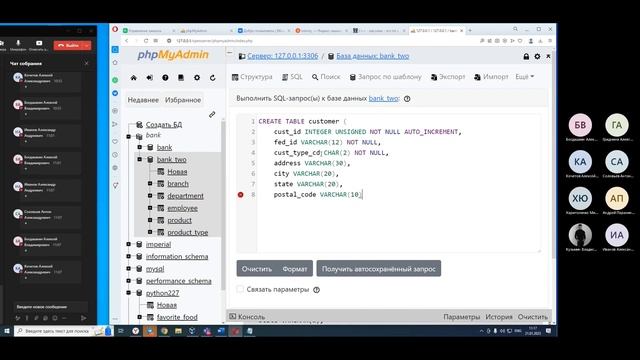Open the python227 database
Image resolution: width=640 pixels, height=360 pixels.
[162, 293]
